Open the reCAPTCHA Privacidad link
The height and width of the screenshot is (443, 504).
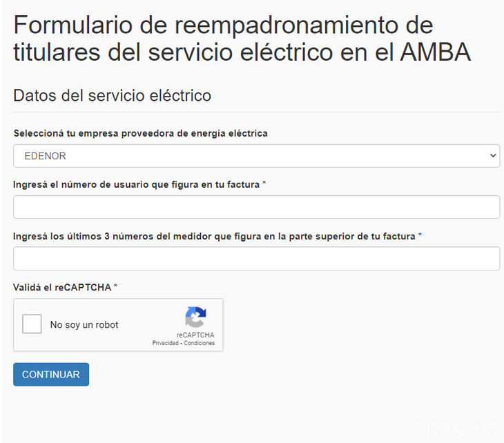coord(166,343)
